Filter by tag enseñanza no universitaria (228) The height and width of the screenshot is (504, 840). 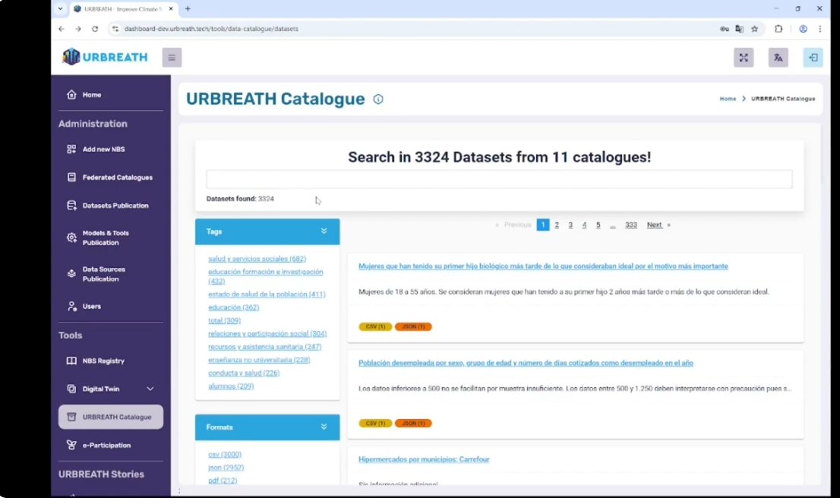click(x=259, y=360)
